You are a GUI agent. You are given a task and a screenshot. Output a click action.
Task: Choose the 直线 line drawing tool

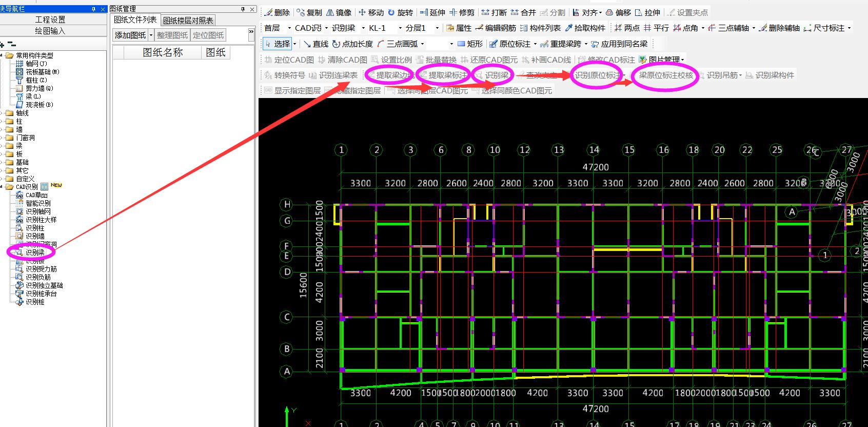[x=315, y=44]
